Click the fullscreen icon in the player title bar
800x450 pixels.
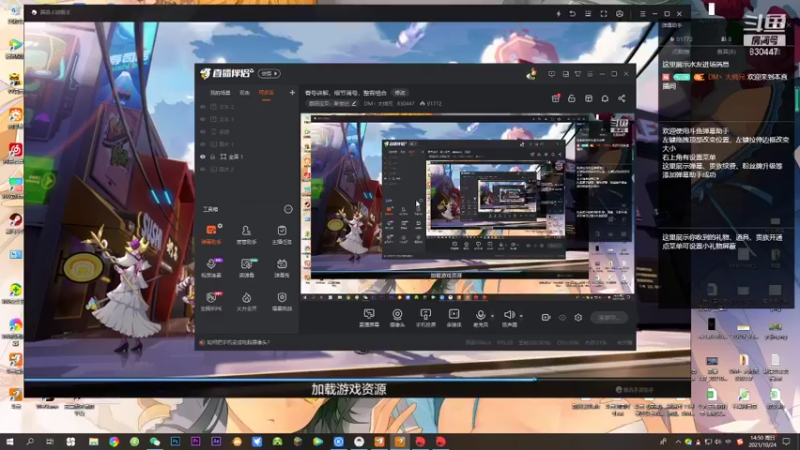604,14
